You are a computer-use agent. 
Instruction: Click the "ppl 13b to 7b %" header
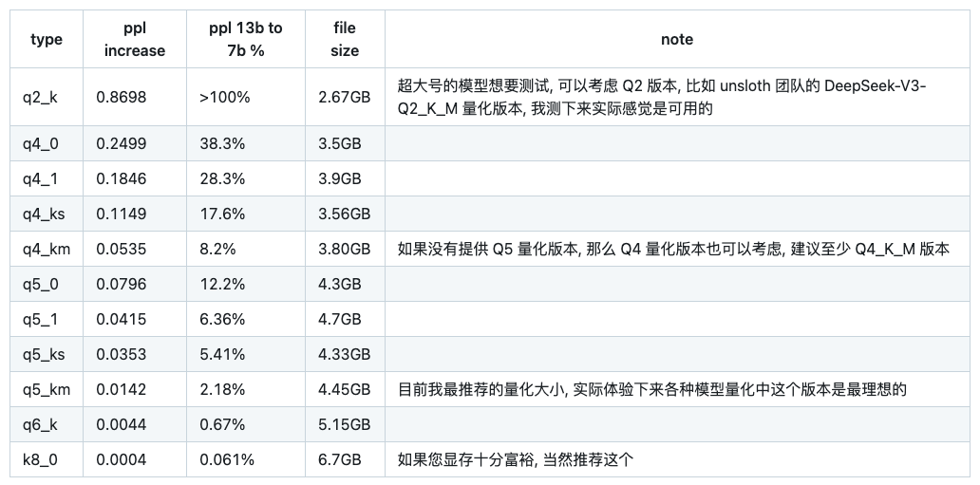pos(245,39)
